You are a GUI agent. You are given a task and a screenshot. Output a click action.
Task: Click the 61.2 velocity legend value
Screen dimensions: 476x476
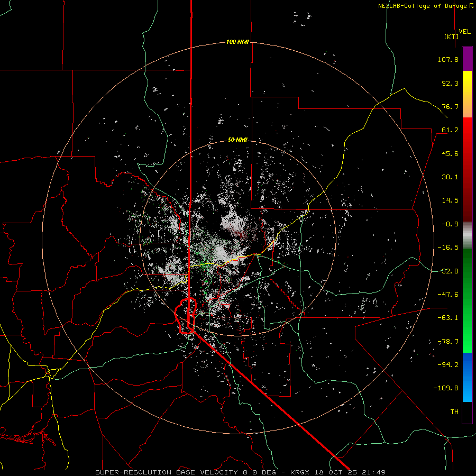coord(450,130)
